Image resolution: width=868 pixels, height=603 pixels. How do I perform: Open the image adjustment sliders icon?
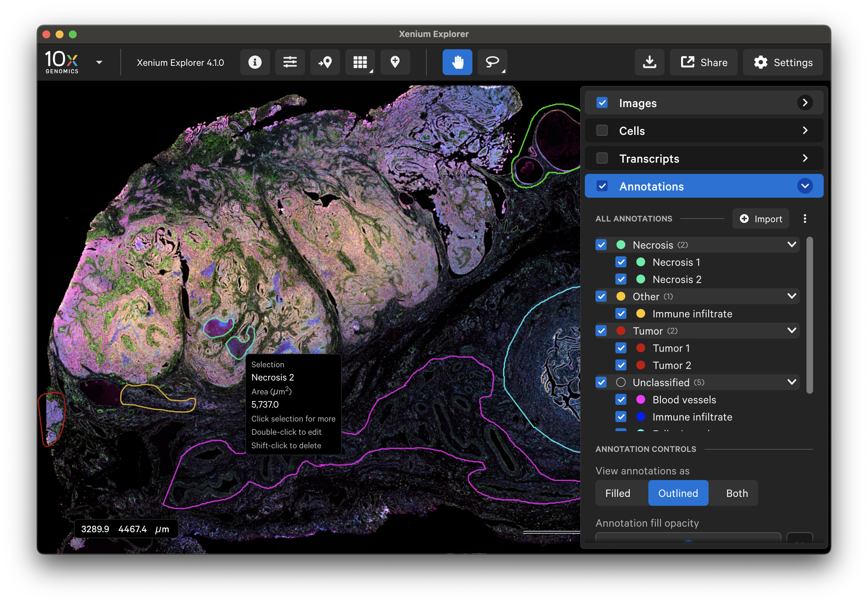coord(290,62)
